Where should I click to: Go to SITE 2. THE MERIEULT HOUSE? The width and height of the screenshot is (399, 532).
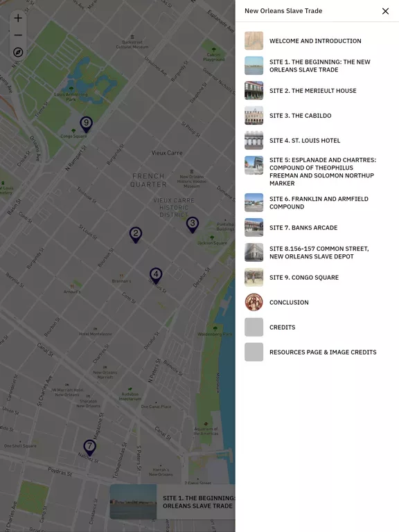(x=313, y=91)
